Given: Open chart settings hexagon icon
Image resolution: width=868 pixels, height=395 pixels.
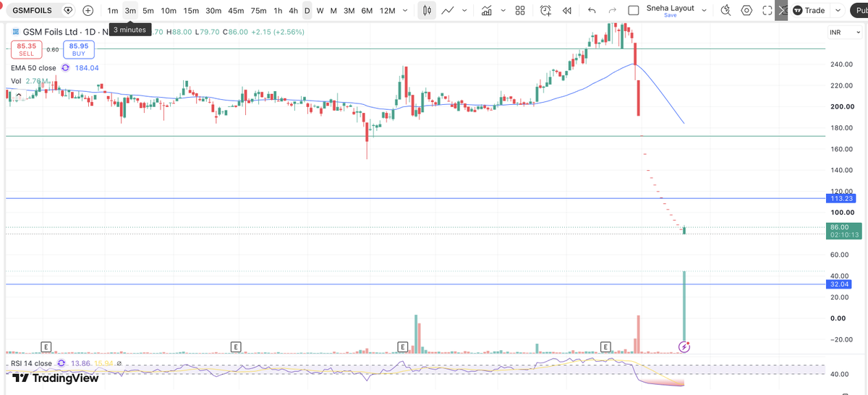Looking at the screenshot, I should 747,11.
